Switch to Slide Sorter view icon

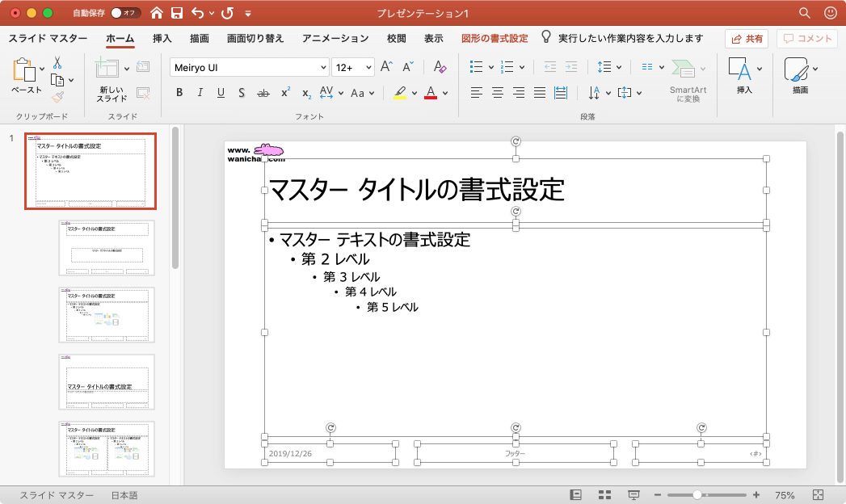coord(604,494)
